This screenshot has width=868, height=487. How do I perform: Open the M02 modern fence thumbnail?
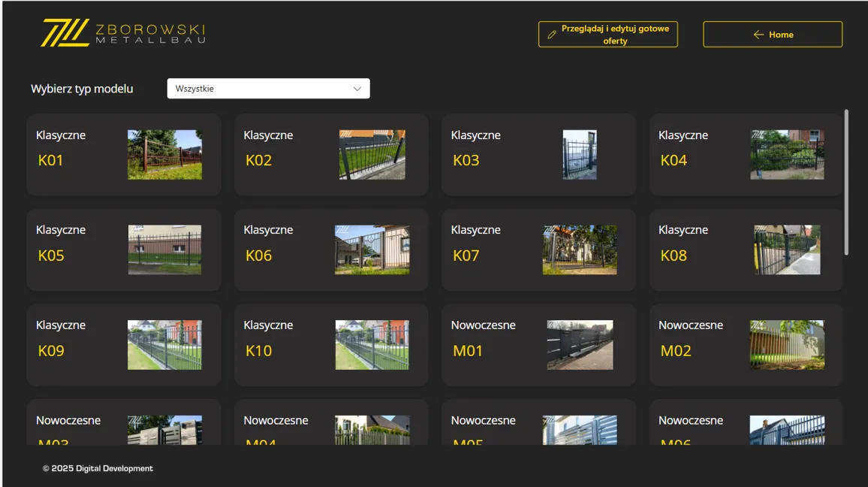tap(787, 345)
